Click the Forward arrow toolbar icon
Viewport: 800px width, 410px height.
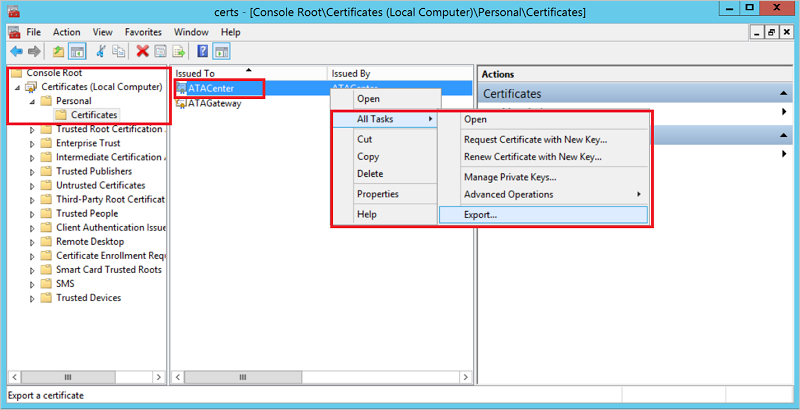(x=34, y=51)
